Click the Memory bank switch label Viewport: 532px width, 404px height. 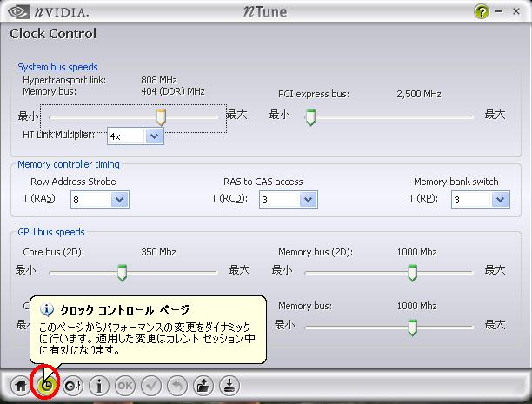(x=456, y=182)
